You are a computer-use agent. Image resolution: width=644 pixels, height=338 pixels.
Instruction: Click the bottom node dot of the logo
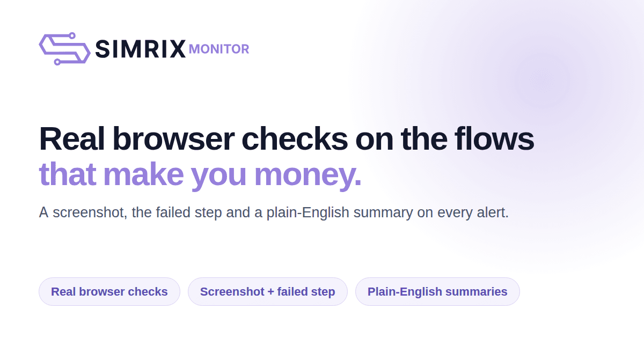[57, 62]
